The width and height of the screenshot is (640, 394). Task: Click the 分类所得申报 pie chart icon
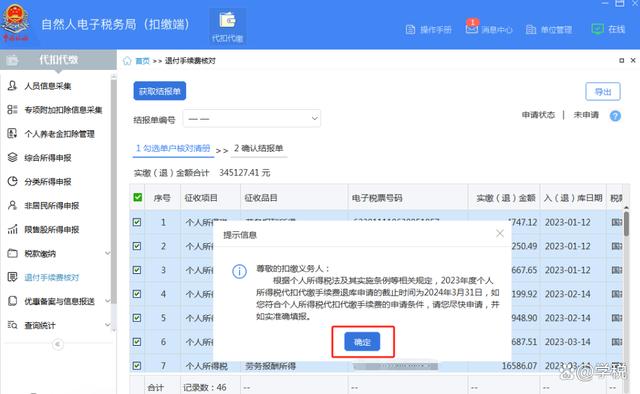point(13,181)
